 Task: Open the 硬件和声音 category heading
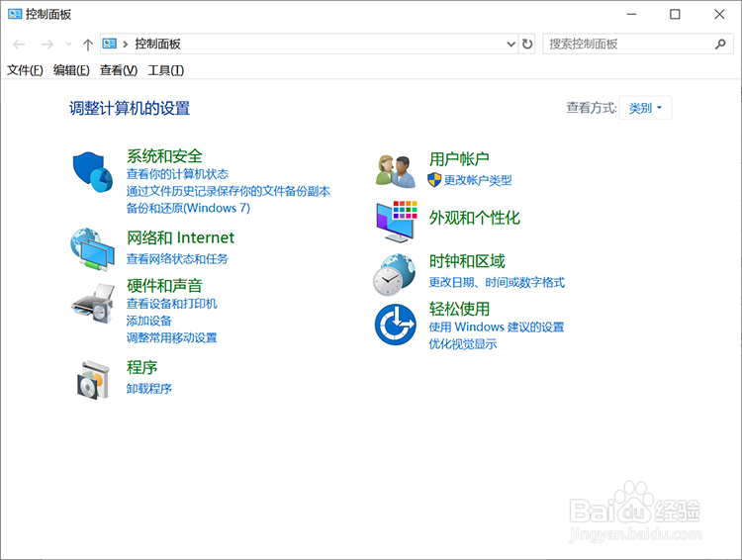click(164, 286)
